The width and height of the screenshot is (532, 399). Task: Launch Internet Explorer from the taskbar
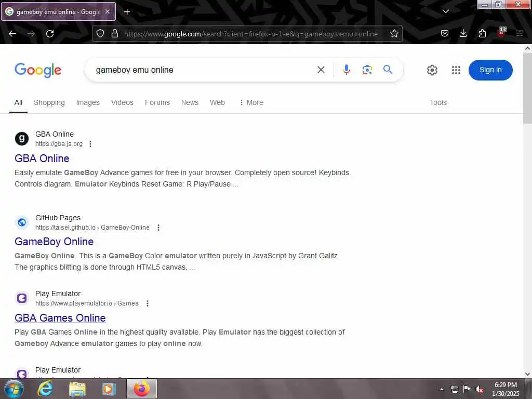(x=45, y=389)
